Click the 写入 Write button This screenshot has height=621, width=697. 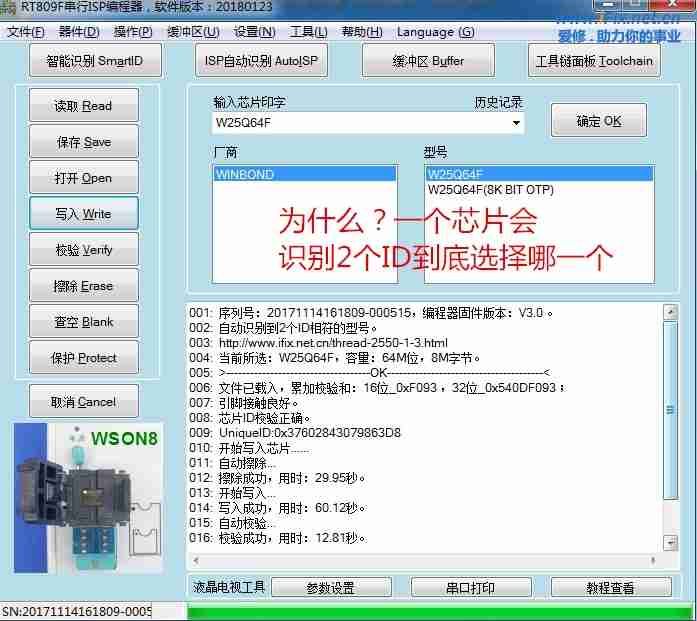[84, 214]
